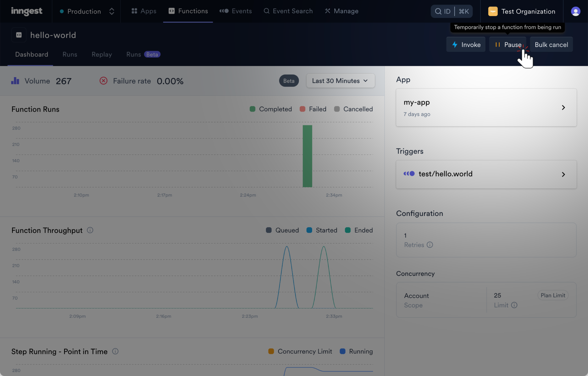
Task: Open the my-app card
Action: [486, 108]
